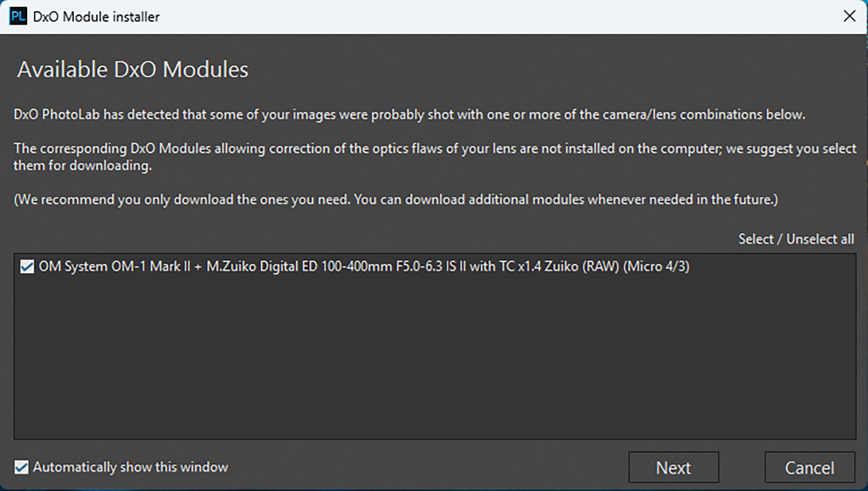Screen dimensions: 868x491
Task: Click the "DxO Module installer" title text
Action: (96, 17)
